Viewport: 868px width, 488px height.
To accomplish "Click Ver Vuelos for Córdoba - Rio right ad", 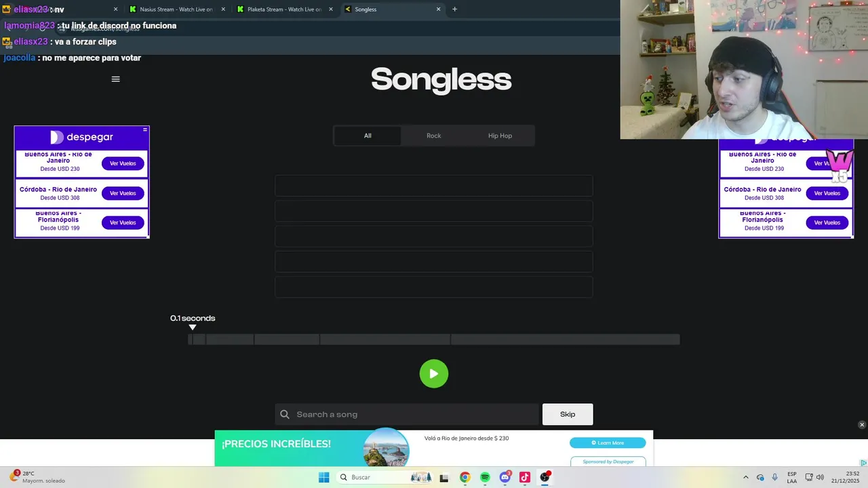I will click(x=827, y=193).
